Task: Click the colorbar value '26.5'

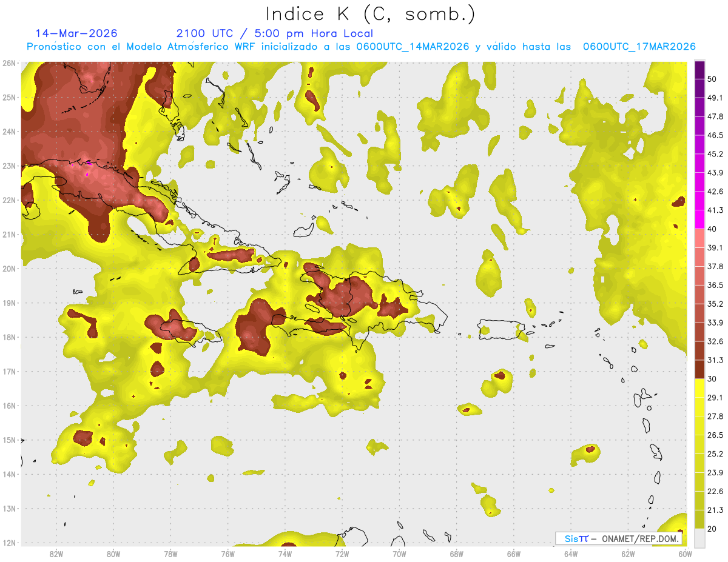Action: coord(715,435)
